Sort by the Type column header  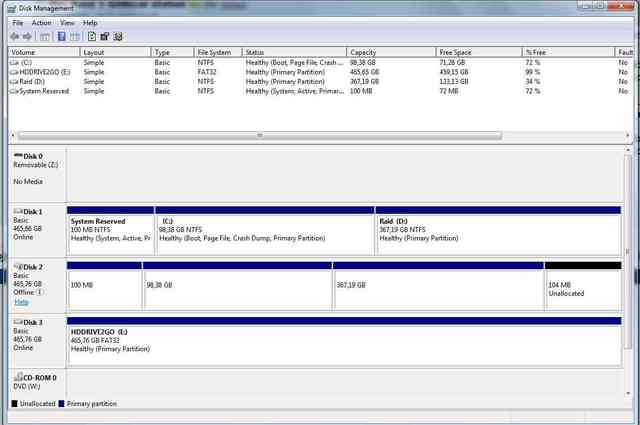173,52
